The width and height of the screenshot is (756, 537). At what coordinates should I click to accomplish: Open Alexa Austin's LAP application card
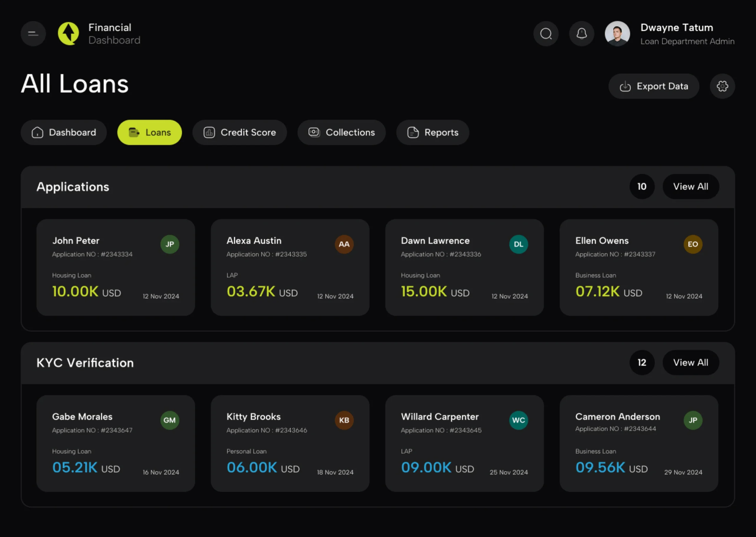tap(290, 267)
